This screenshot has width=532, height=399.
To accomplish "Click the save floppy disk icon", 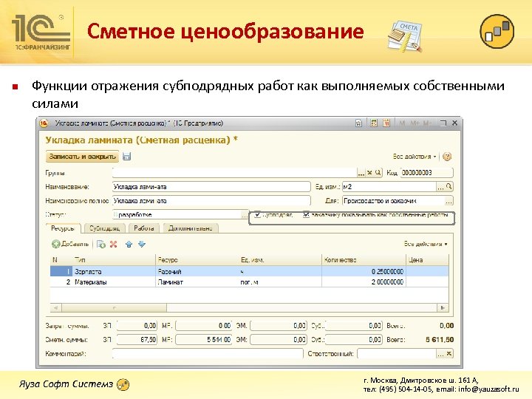I will tap(126, 157).
